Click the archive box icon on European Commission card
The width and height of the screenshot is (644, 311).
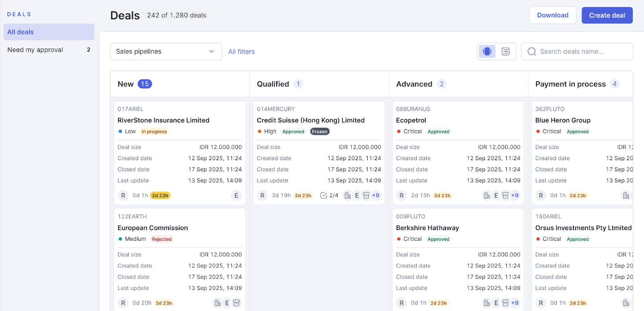(x=236, y=303)
